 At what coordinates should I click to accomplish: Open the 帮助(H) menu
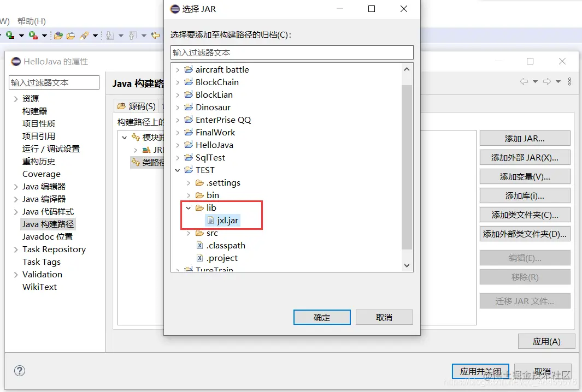pos(32,21)
